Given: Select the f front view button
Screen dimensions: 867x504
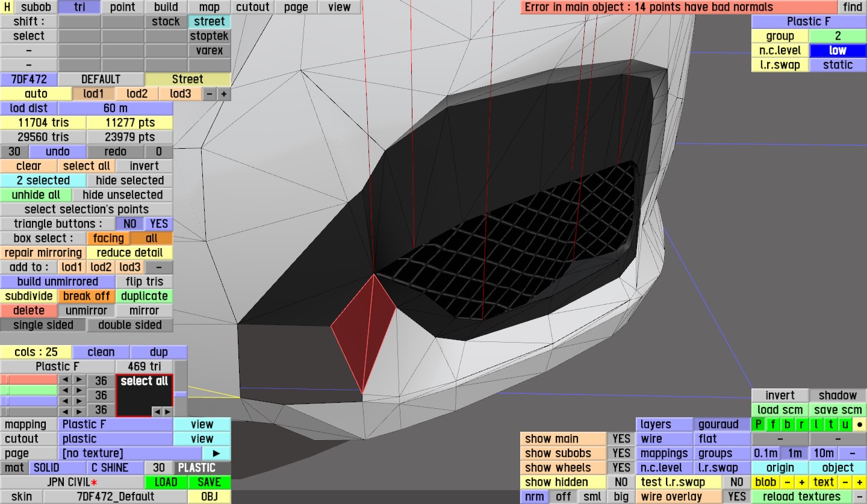Looking at the screenshot, I should (773, 425).
